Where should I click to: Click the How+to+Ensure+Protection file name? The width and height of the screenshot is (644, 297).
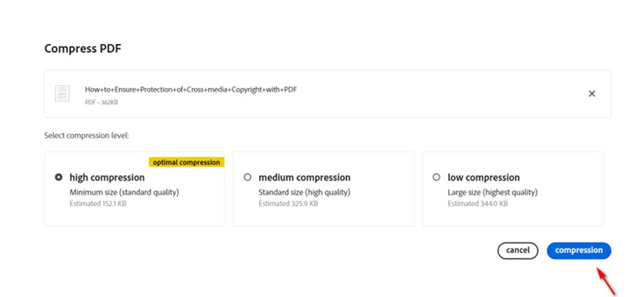pyautogui.click(x=190, y=89)
